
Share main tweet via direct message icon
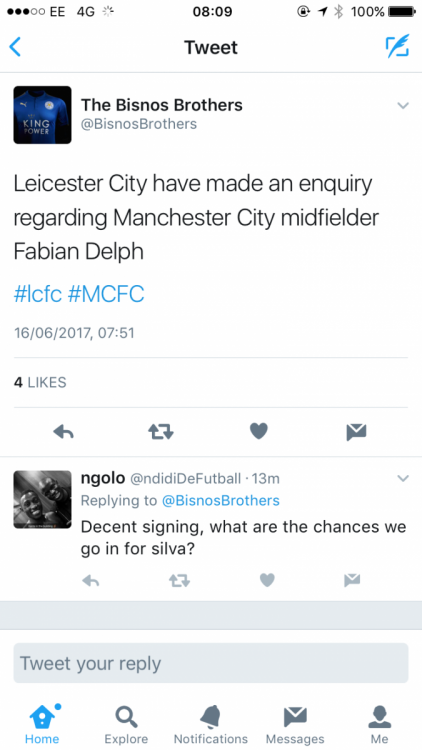pyautogui.click(x=356, y=432)
